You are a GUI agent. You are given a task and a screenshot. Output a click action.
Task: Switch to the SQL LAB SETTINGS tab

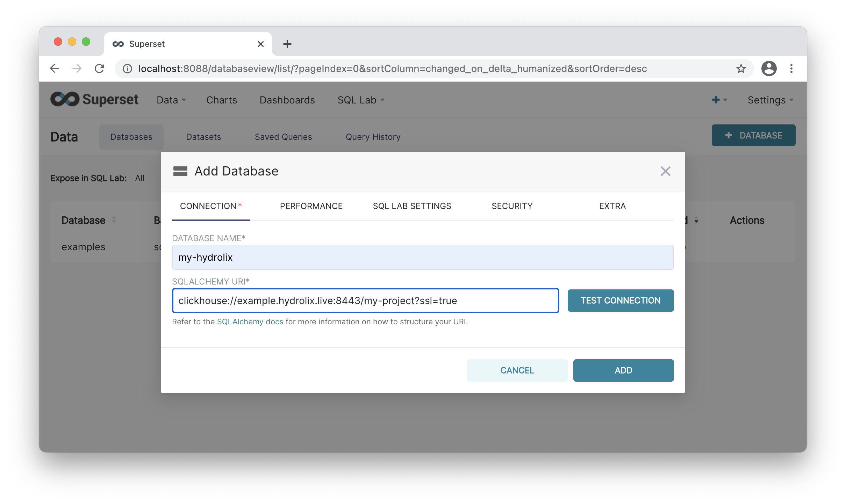click(x=412, y=206)
